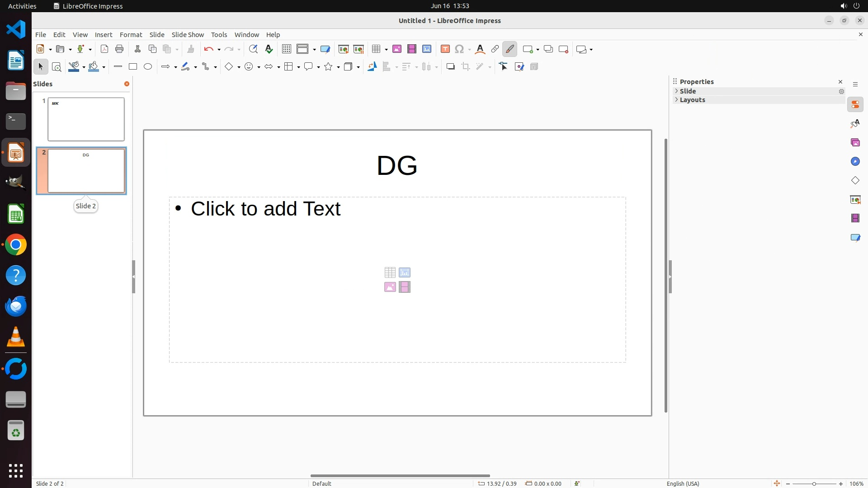Select the slide 1 thumbnail
This screenshot has height=488, width=868.
tap(86, 119)
